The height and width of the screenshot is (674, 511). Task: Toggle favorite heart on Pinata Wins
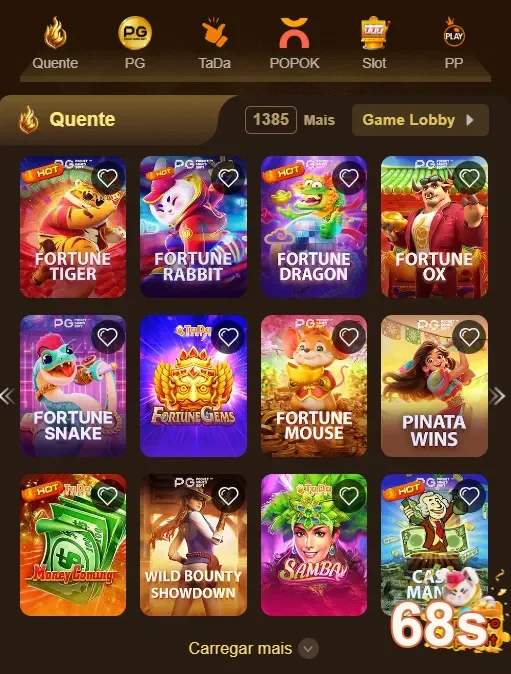469,337
